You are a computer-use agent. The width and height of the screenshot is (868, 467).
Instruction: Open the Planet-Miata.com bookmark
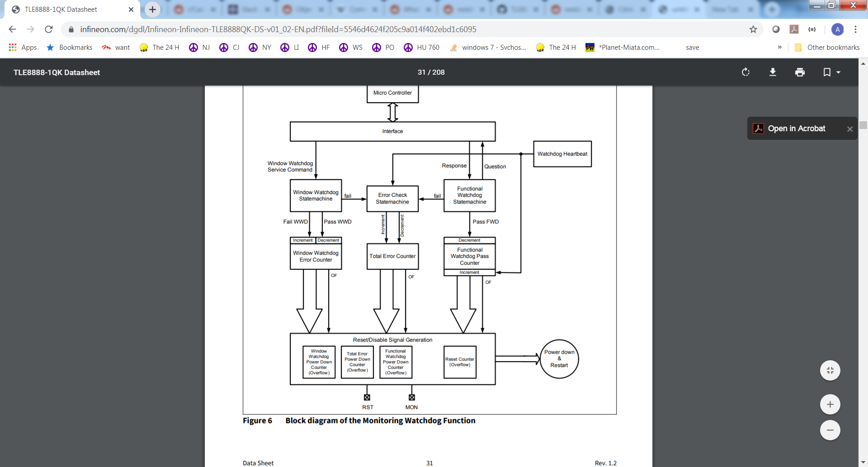coord(622,47)
